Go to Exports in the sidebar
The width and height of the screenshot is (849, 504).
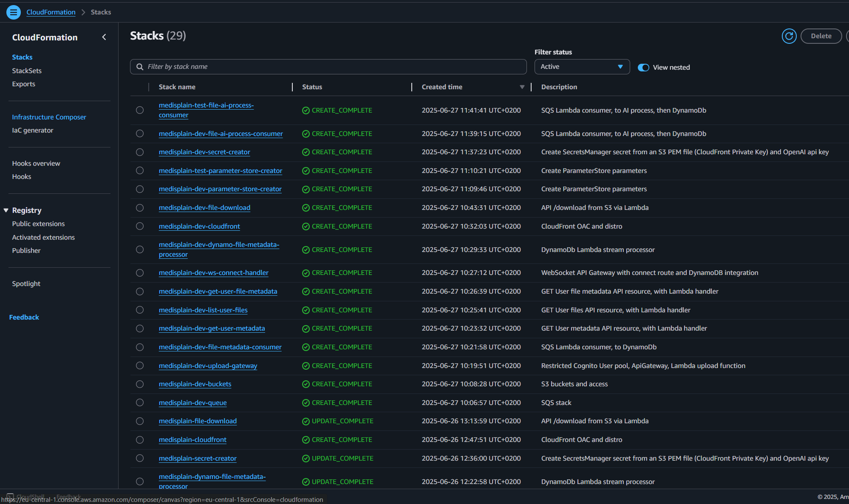coord(24,84)
